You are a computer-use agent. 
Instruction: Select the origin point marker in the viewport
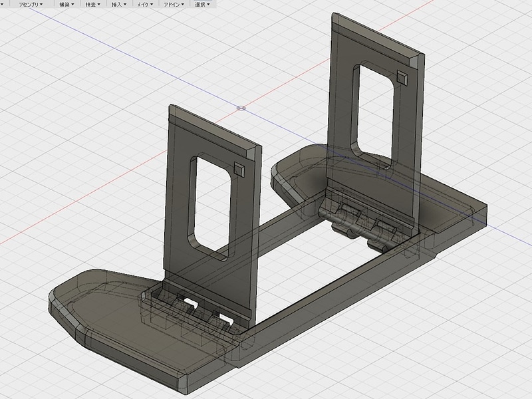(241, 108)
